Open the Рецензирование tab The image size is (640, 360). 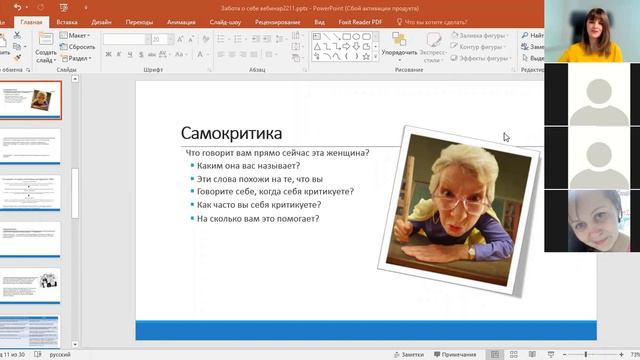click(278, 22)
